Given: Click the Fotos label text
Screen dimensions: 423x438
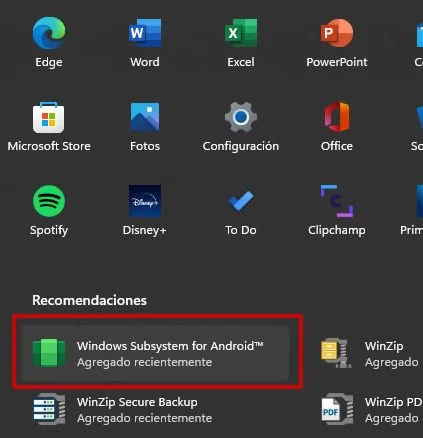Looking at the screenshot, I should click(145, 146).
